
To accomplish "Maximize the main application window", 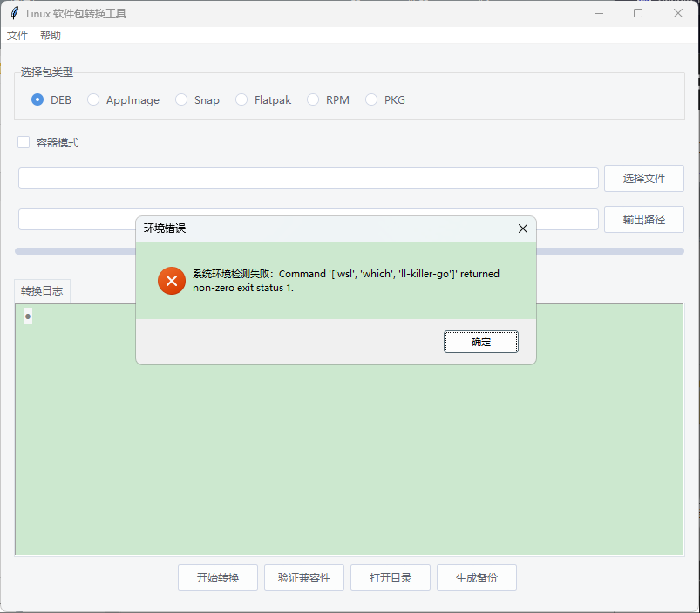I will point(638,13).
